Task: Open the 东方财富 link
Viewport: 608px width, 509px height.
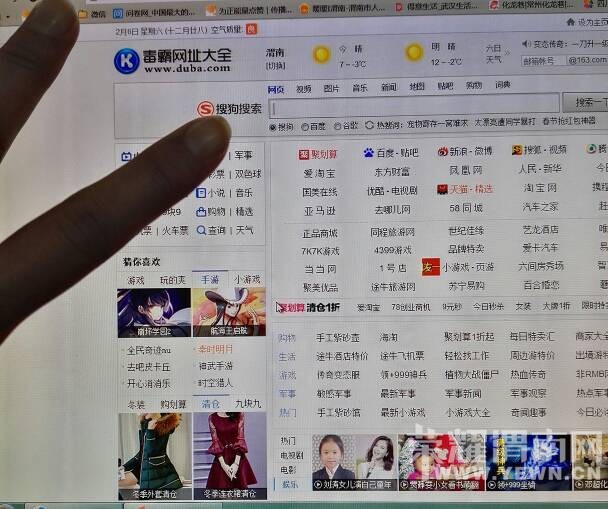Action: [392, 172]
